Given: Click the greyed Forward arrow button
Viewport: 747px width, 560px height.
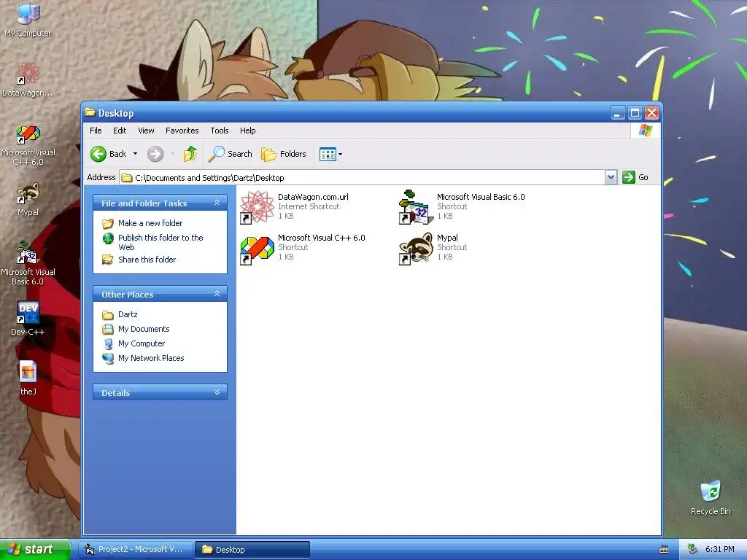Looking at the screenshot, I should (155, 154).
